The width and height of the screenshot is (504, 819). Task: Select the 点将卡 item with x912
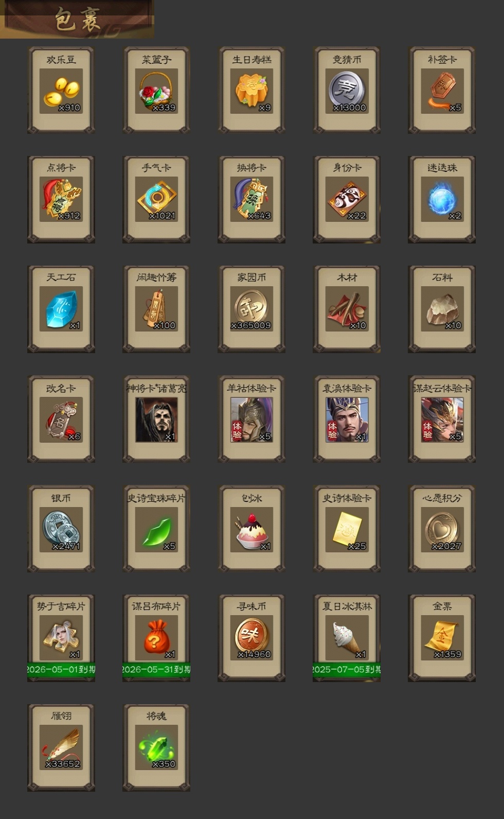[x=61, y=199]
